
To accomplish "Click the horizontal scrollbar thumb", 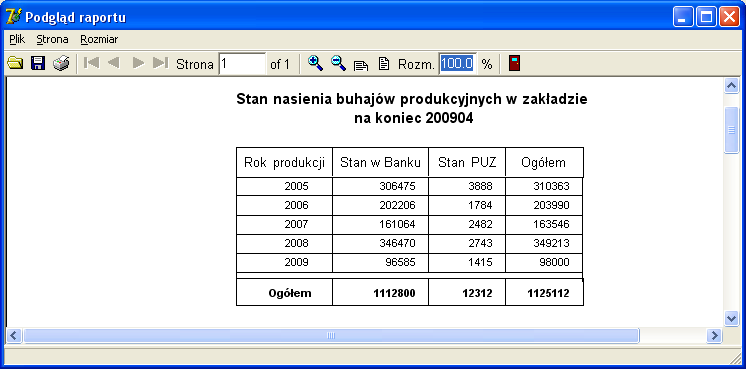I will click(x=331, y=336).
